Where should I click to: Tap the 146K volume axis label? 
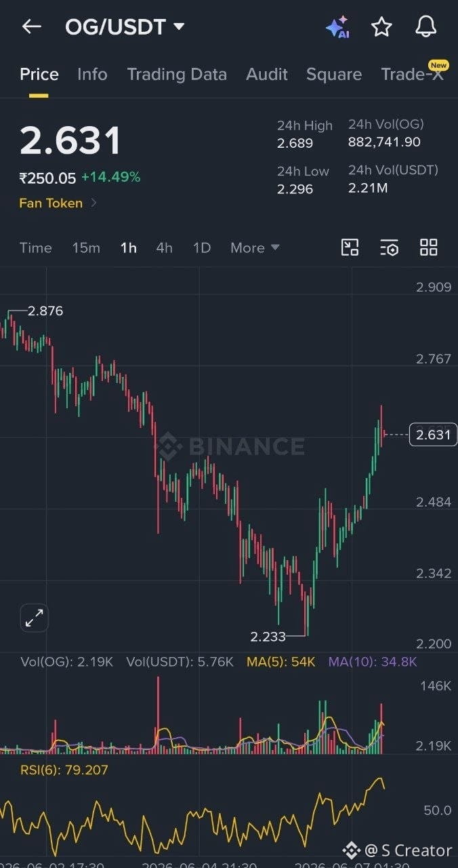(x=436, y=686)
